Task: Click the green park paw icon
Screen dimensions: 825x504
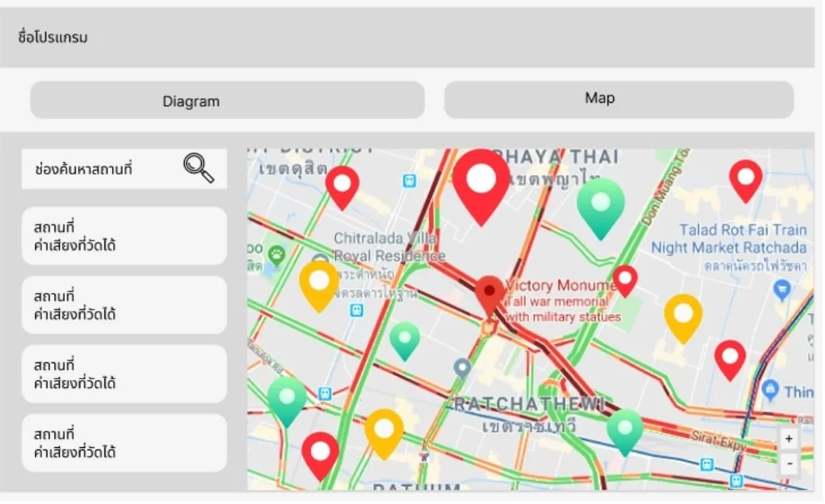Action: pyautogui.click(x=277, y=256)
